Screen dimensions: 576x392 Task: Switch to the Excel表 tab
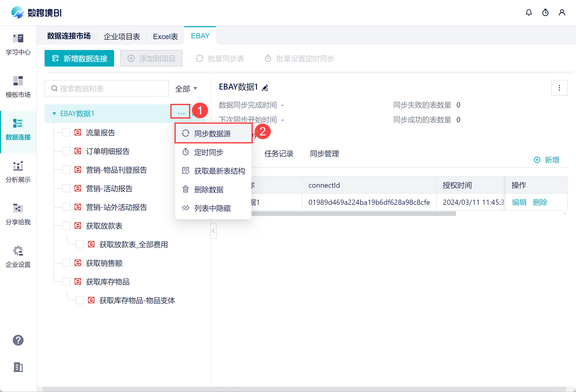pyautogui.click(x=165, y=37)
